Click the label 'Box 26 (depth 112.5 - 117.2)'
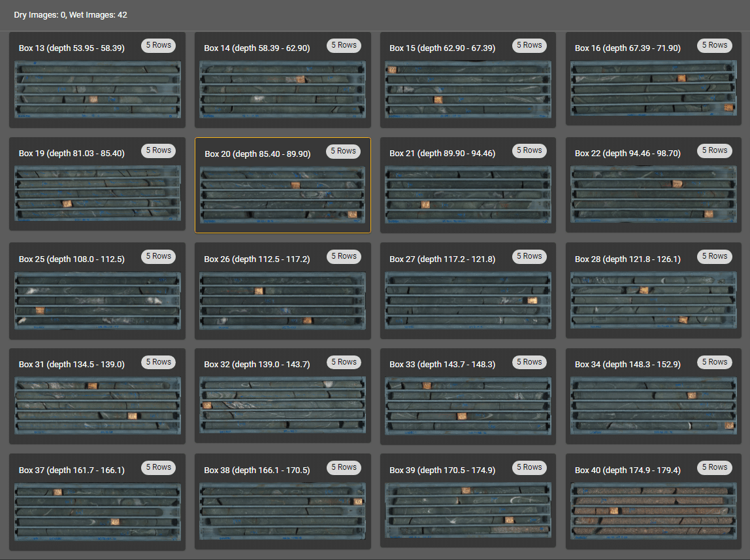The width and height of the screenshot is (750, 560). pos(257,259)
